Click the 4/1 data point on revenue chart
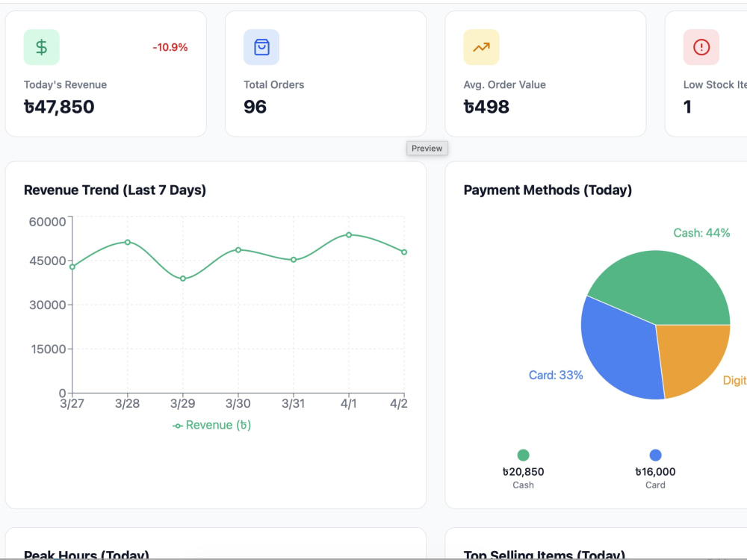 (x=349, y=234)
